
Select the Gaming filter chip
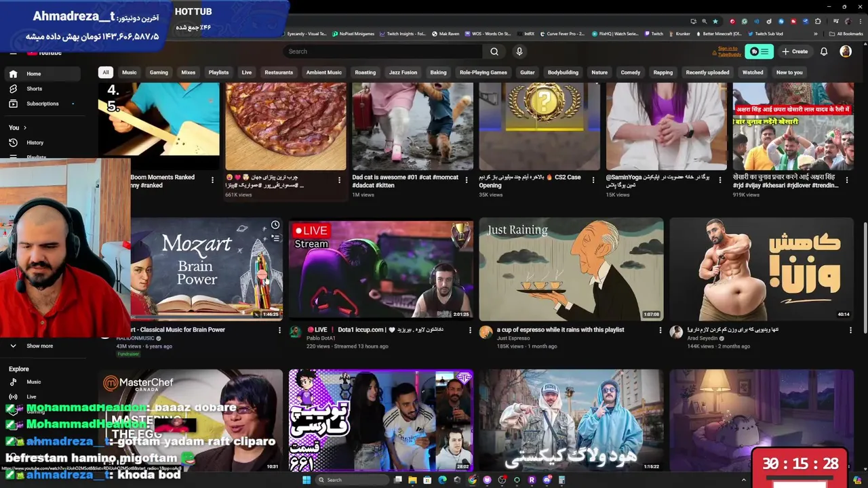click(x=159, y=73)
